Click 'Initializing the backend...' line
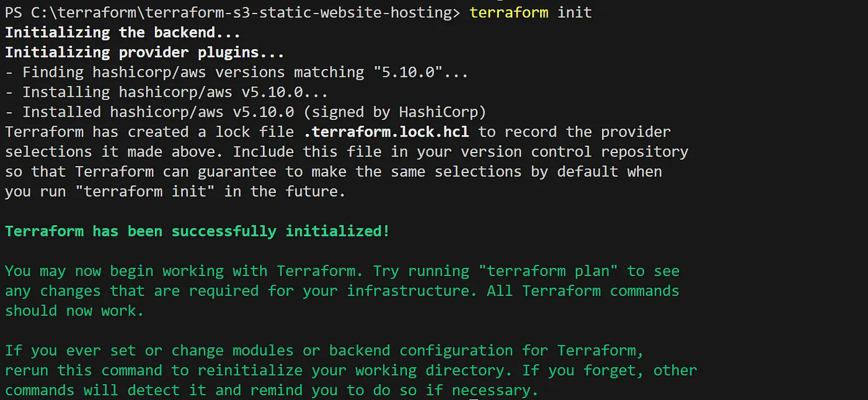868x400 pixels. point(123,32)
